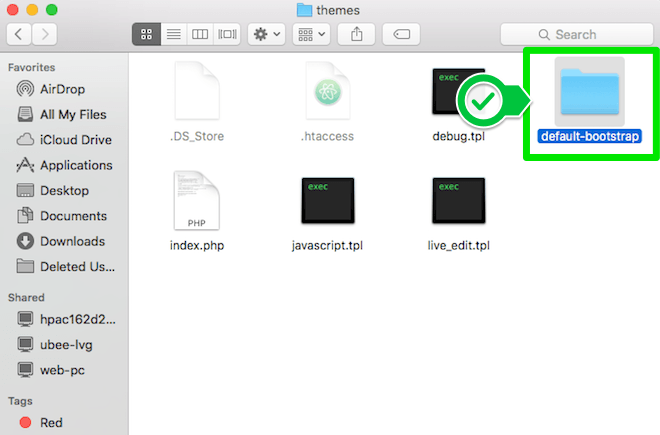Click the Tags section header
The height and width of the screenshot is (435, 660).
[20, 401]
